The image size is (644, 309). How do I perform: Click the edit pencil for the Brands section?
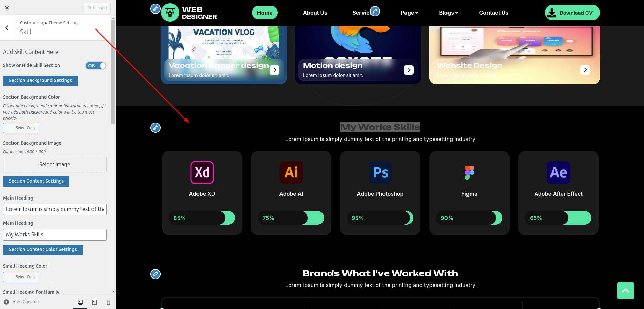pyautogui.click(x=155, y=274)
